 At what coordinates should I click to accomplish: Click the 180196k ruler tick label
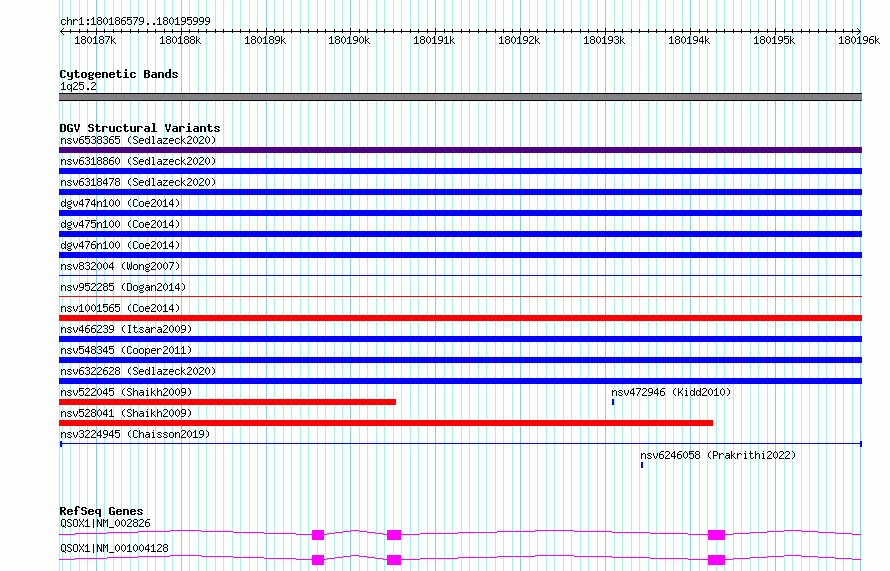(859, 40)
